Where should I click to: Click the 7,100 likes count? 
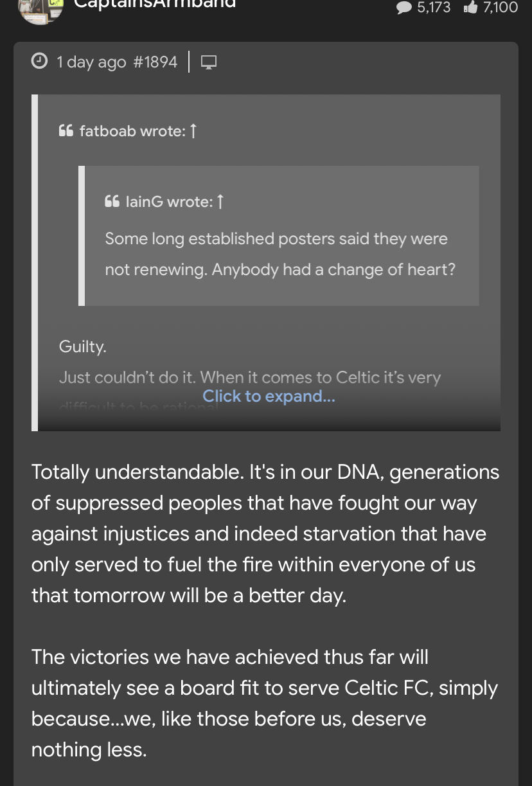click(x=500, y=8)
